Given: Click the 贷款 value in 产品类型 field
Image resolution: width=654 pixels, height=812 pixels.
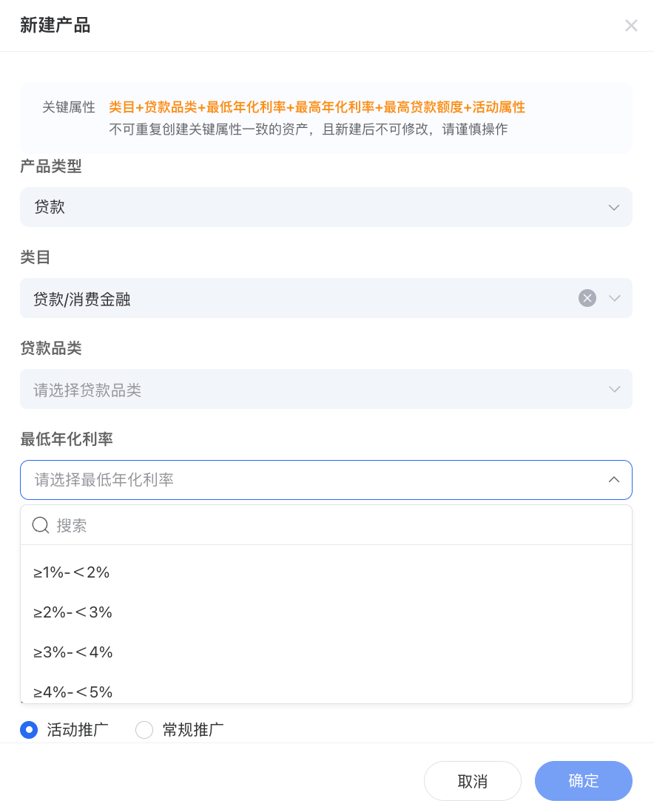Looking at the screenshot, I should [x=50, y=207].
